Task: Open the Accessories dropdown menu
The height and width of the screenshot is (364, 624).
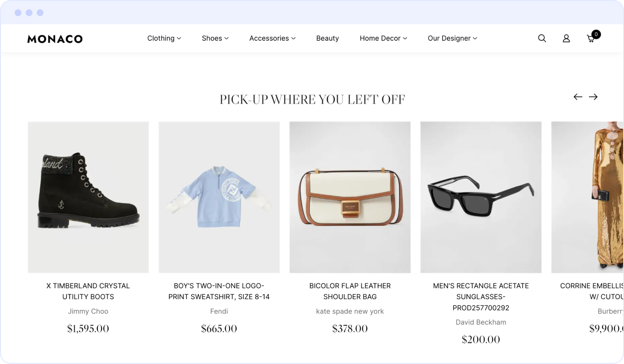Action: pos(272,38)
